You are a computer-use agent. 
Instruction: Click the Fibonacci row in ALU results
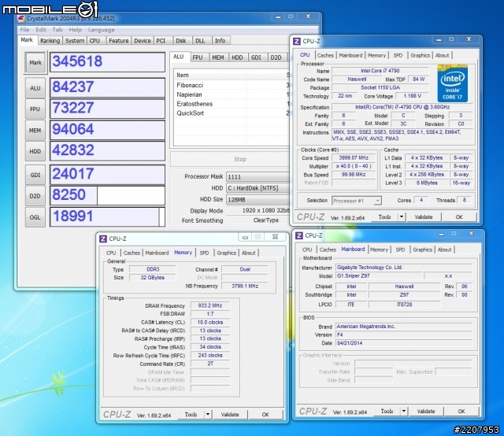coord(232,85)
